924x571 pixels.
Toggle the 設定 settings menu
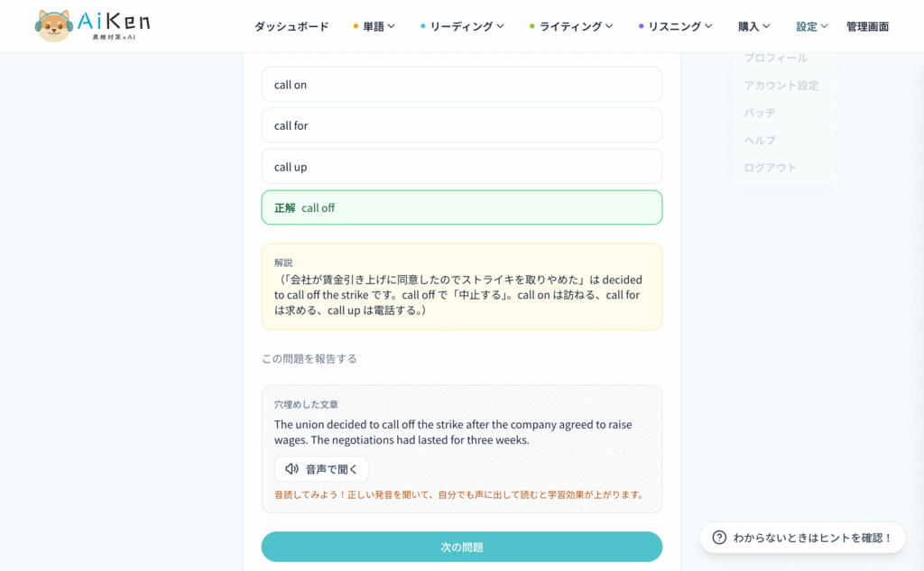[811, 26]
